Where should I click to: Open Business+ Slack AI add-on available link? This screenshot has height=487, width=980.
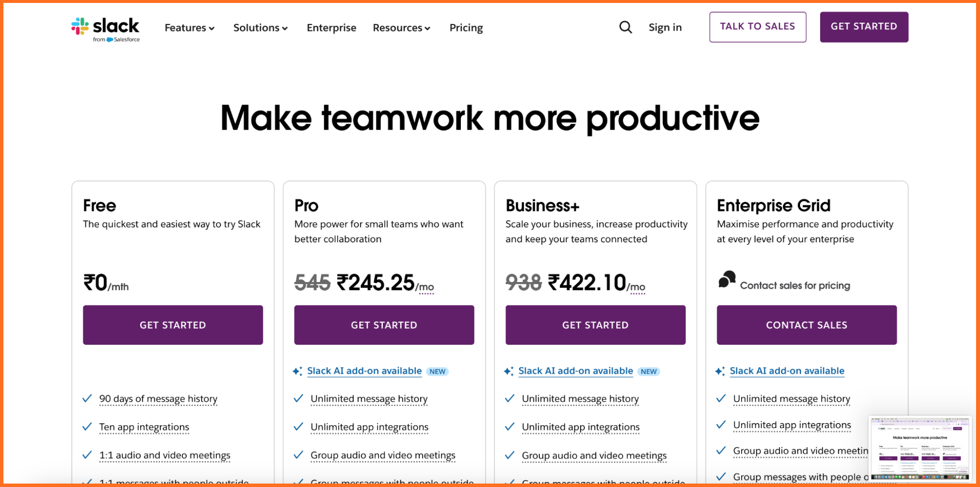click(576, 371)
